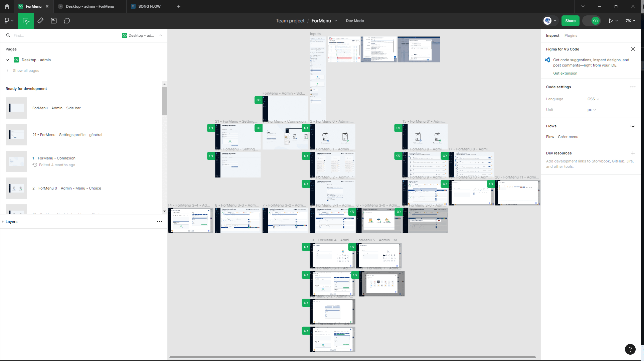Image resolution: width=644 pixels, height=361 pixels.
Task: Switch to the Plugins tab
Action: (x=571, y=35)
